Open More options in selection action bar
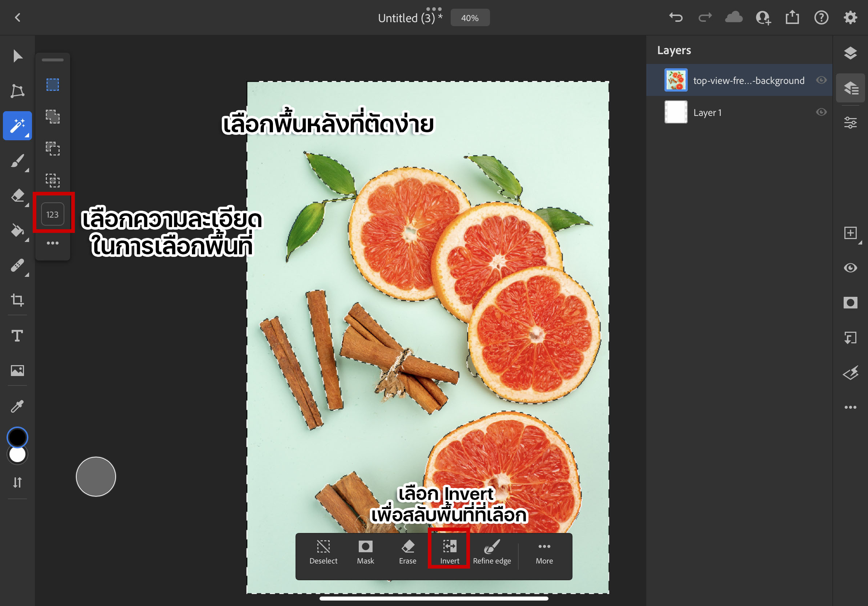 (544, 552)
